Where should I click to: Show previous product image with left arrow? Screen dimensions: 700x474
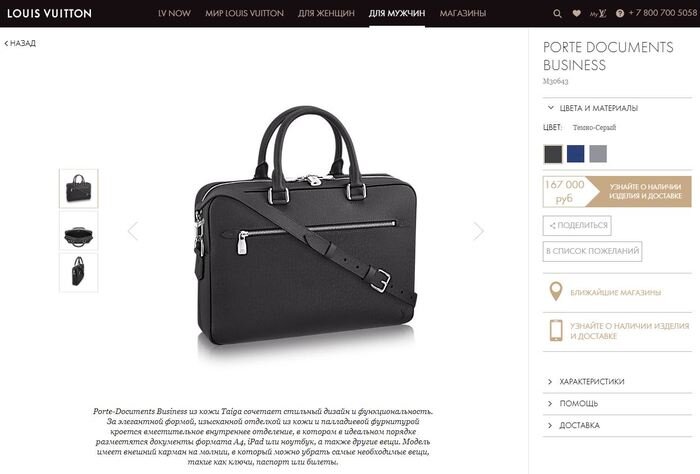click(x=133, y=231)
